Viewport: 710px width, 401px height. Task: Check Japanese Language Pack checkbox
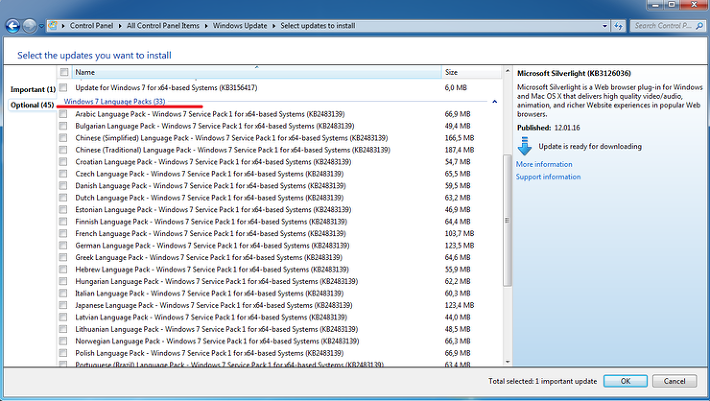click(63, 306)
